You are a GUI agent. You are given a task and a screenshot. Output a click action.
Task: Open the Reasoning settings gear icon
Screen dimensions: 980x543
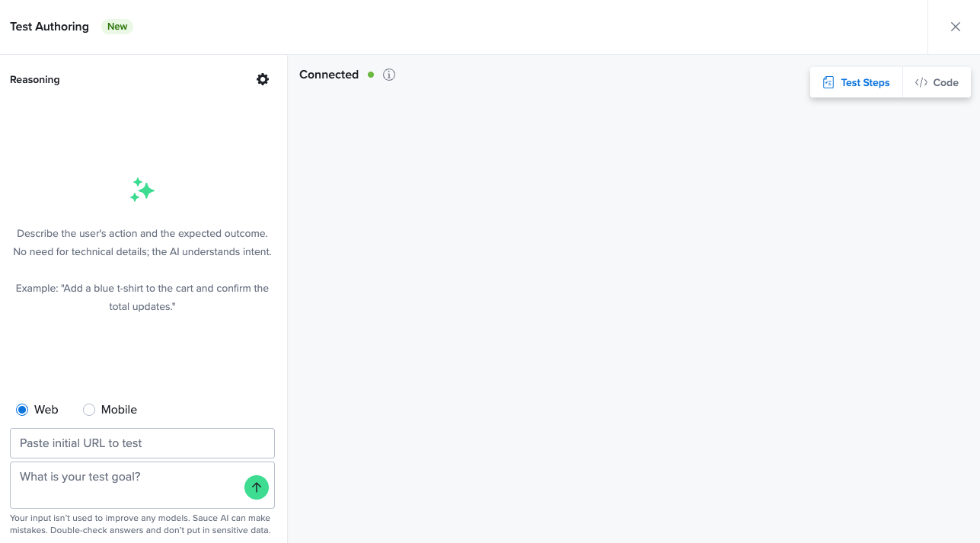point(263,79)
